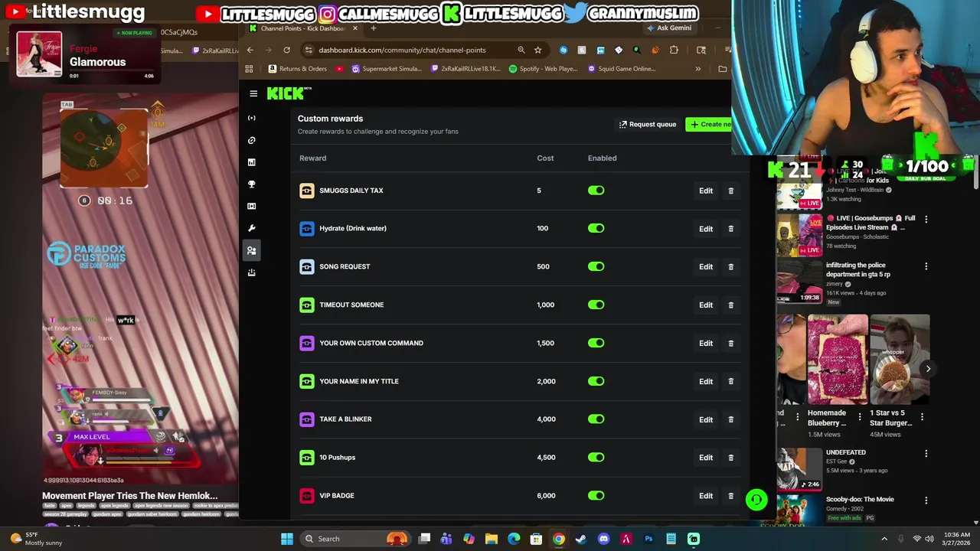Open the Squid Game Online bookmark
This screenshot has height=551, width=980.
[621, 69]
